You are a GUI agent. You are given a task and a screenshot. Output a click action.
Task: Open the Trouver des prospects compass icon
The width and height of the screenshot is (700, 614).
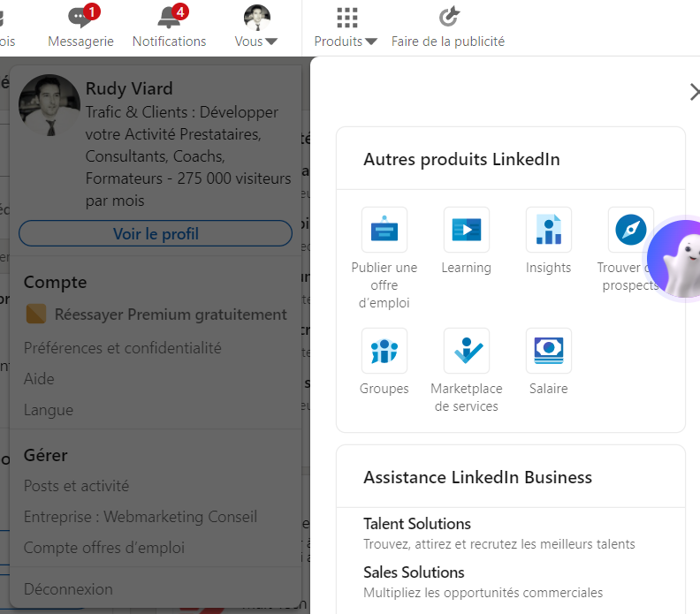pyautogui.click(x=630, y=230)
